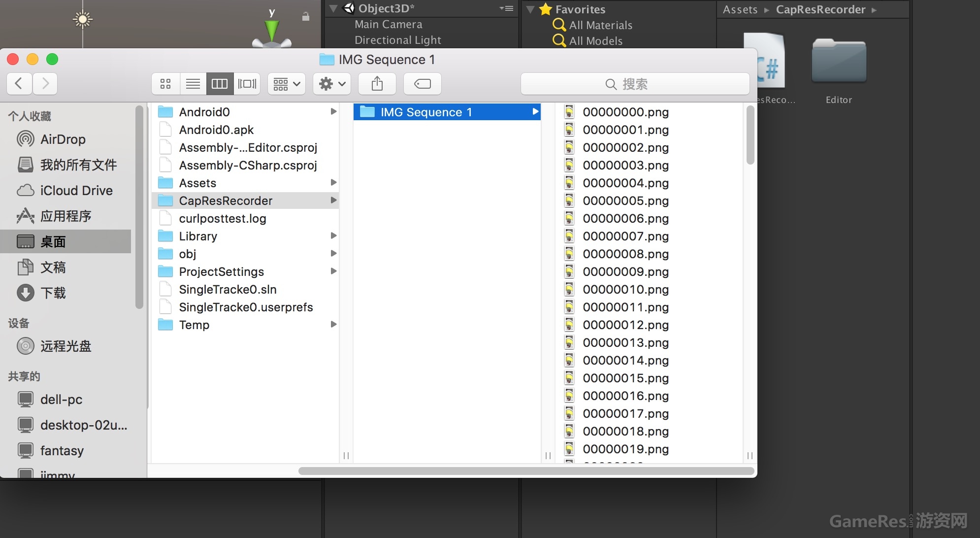
Task: Switch Finder to icon view
Action: tap(165, 84)
